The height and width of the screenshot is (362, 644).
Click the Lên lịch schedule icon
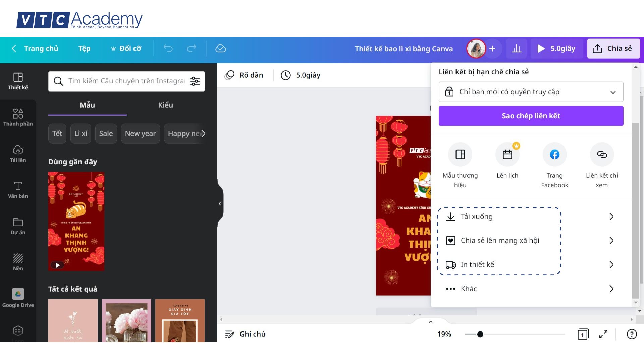tap(507, 155)
